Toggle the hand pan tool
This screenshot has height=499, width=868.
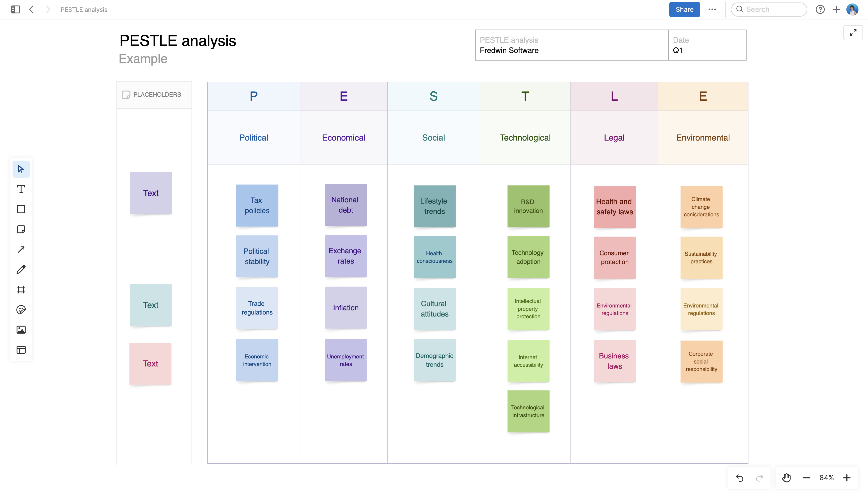(786, 478)
